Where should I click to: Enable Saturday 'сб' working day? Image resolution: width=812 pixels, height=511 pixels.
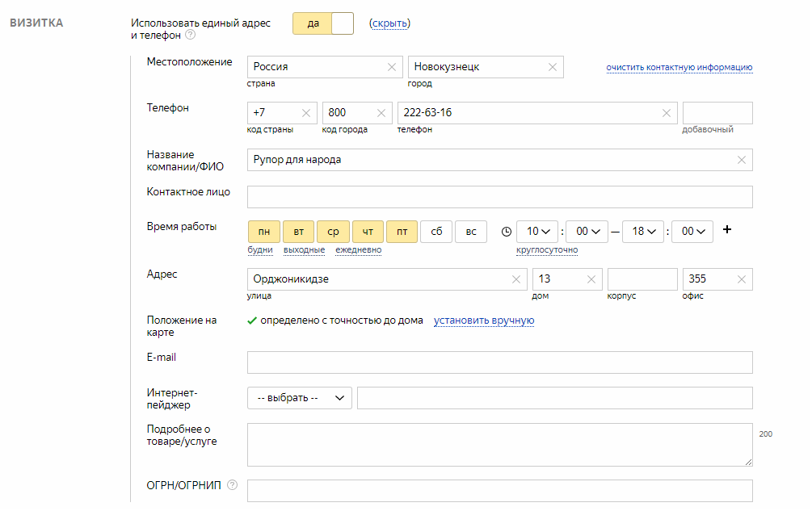coord(436,232)
